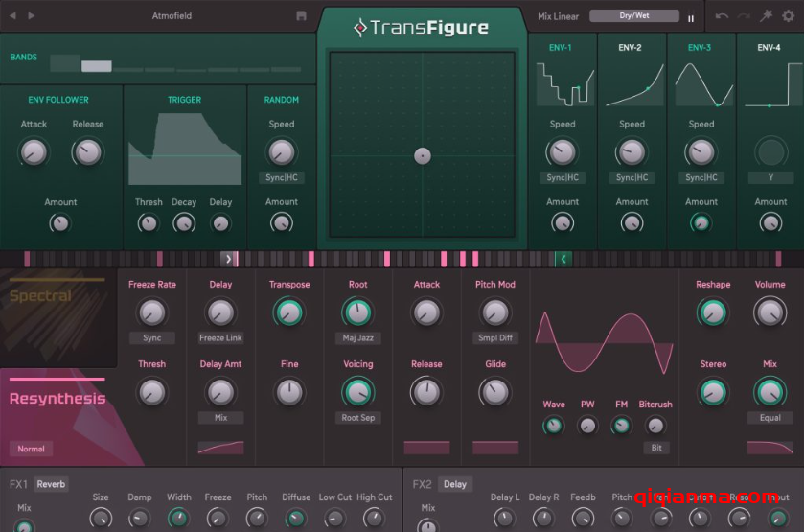
Task: Click the Voicing knob
Action: coord(357,392)
